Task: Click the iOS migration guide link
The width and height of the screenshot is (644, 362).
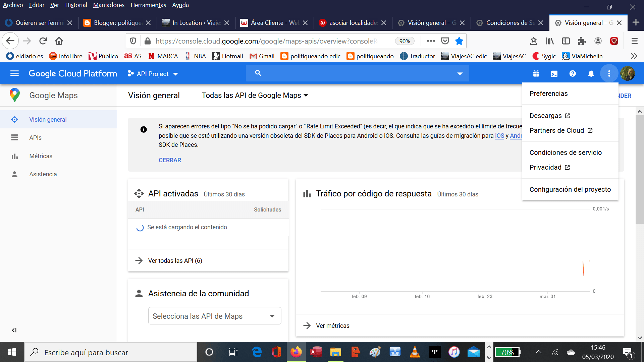Action: point(499,136)
